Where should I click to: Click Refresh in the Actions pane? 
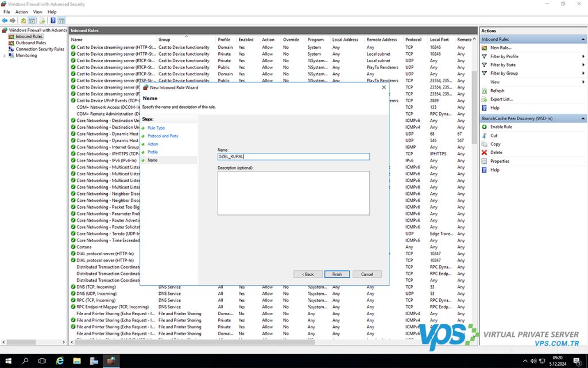pos(497,91)
